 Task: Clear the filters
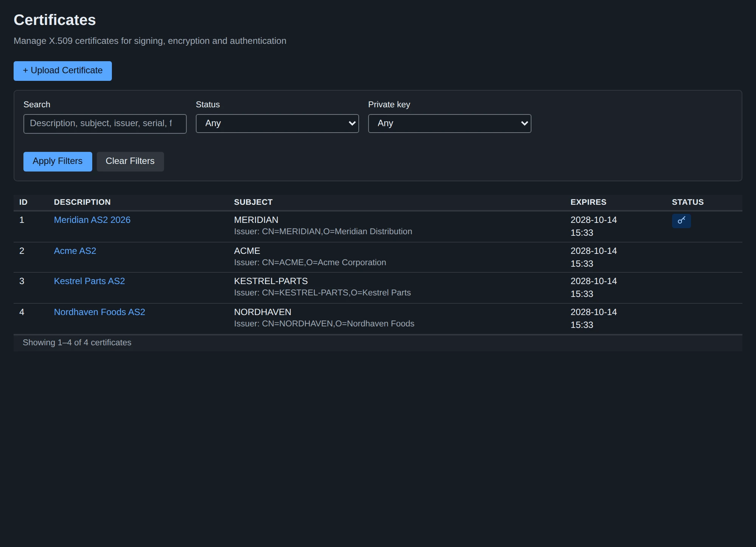click(130, 161)
